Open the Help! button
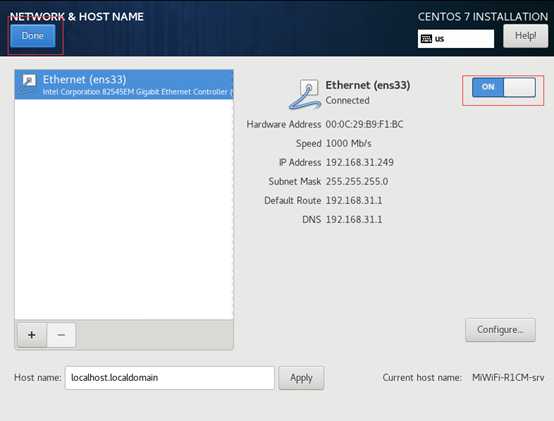554x421 pixels. (x=525, y=36)
